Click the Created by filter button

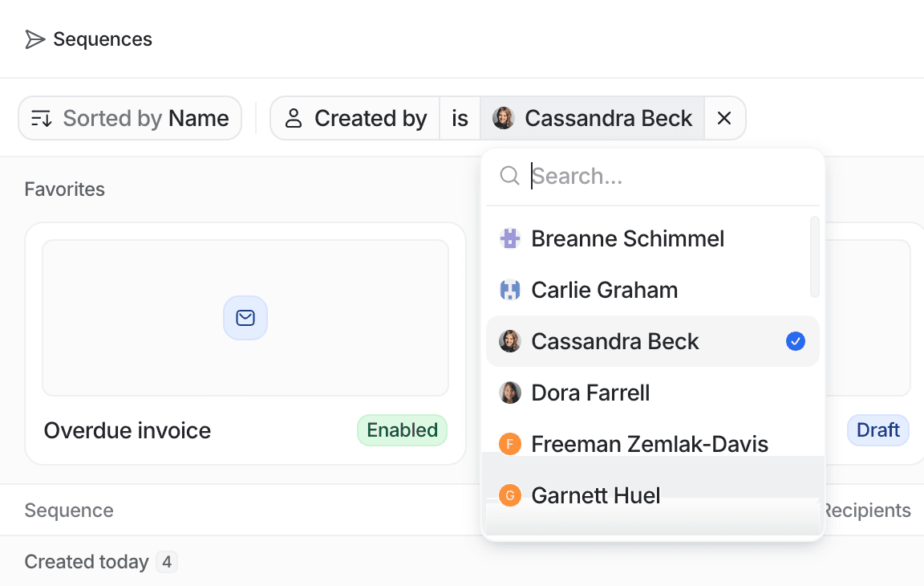(355, 119)
